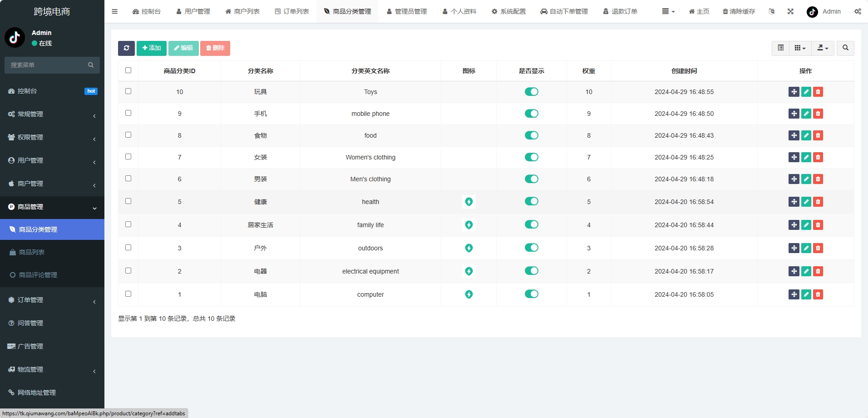This screenshot has width=868, height=418.
Task: Disable the display switch for mobile phone
Action: click(531, 114)
